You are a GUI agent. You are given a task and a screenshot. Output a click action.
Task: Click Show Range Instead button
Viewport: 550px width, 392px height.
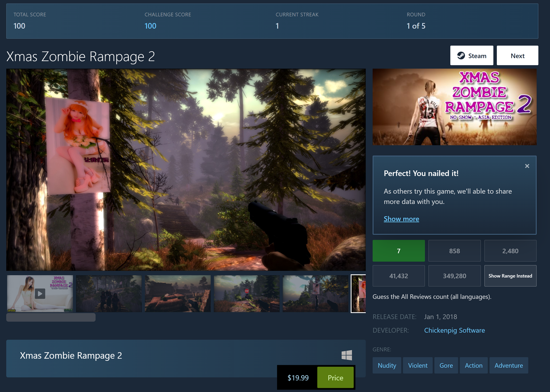coord(510,276)
